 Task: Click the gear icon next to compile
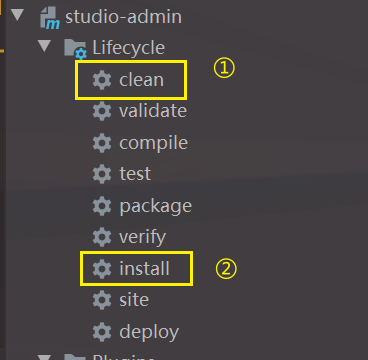pyautogui.click(x=102, y=143)
